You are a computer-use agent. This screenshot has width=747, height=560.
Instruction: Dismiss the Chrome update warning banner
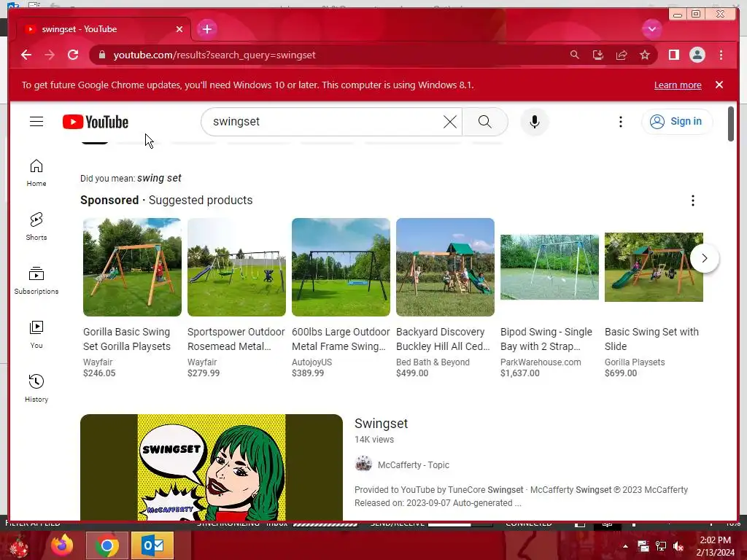719,85
